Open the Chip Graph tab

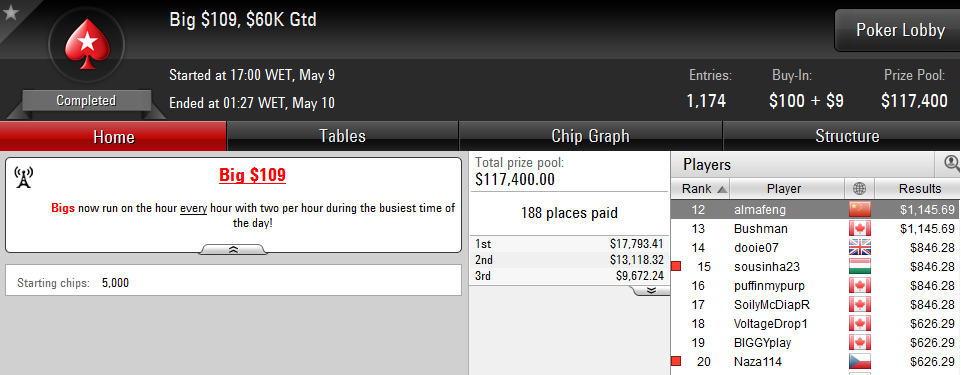[x=590, y=136]
